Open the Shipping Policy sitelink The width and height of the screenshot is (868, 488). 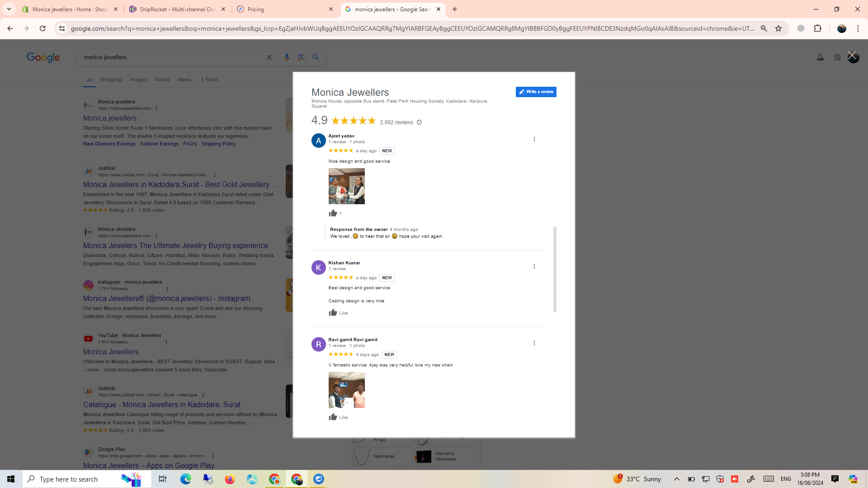(218, 144)
